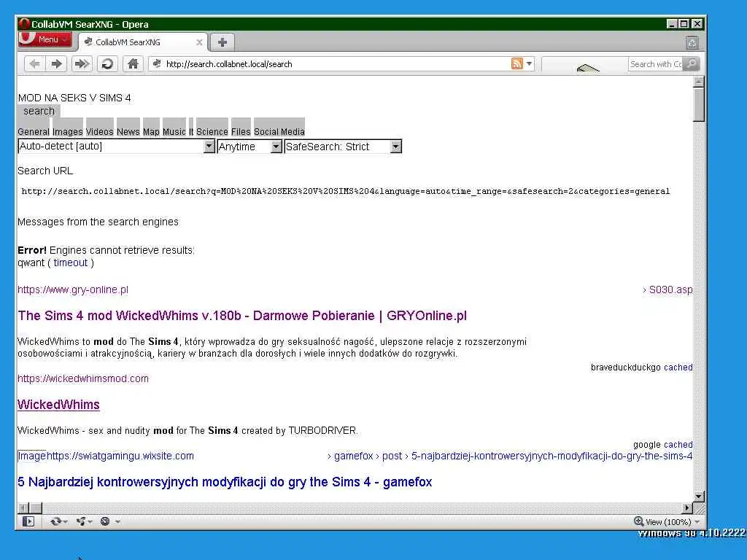Open the qwant timeout link

(71, 262)
